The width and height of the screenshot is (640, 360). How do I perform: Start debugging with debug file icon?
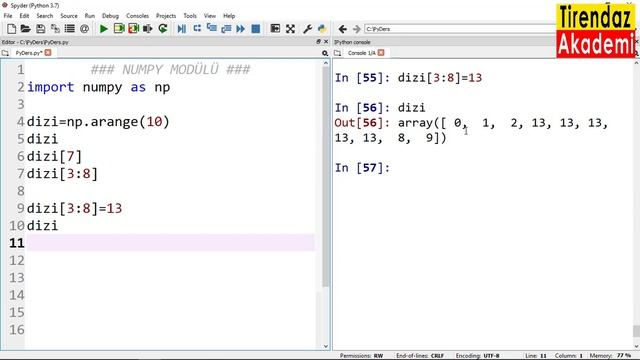[182, 29]
